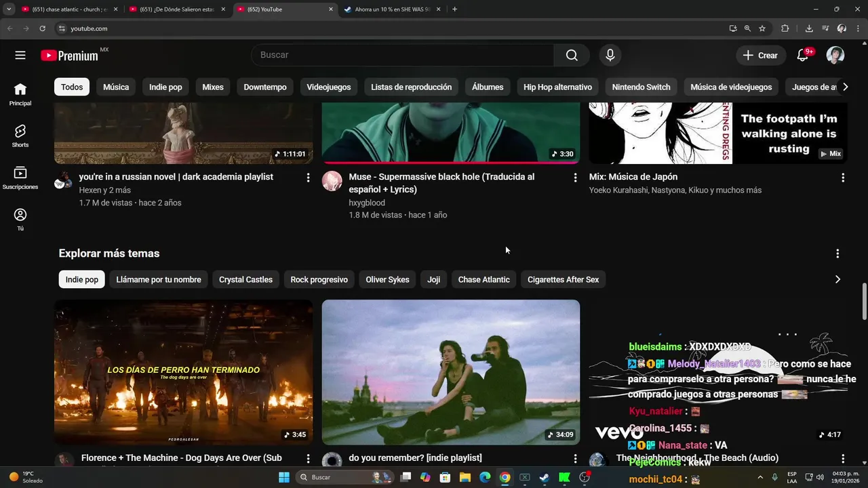Play the Dog Days Are Over thumbnail
Screen dimensions: 868x488
point(183,372)
